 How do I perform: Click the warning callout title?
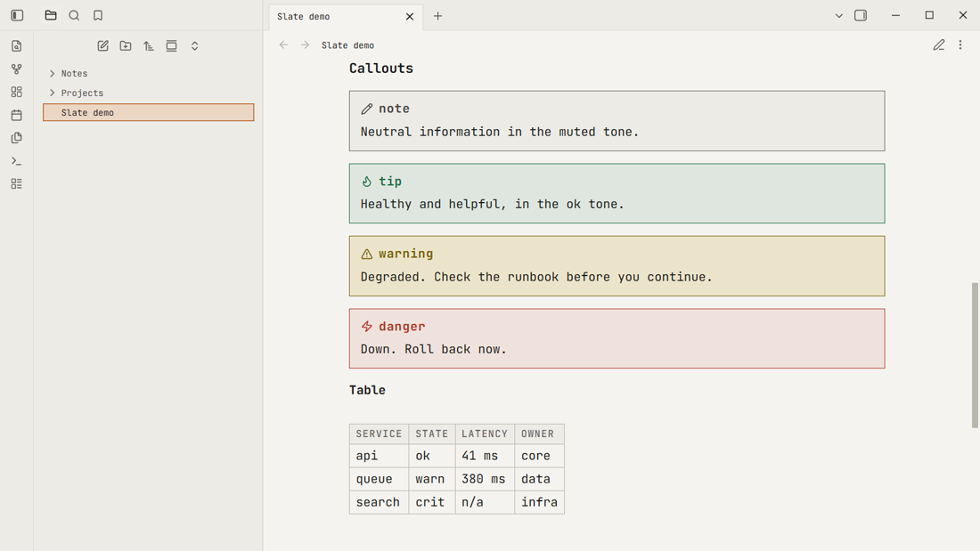pos(405,254)
